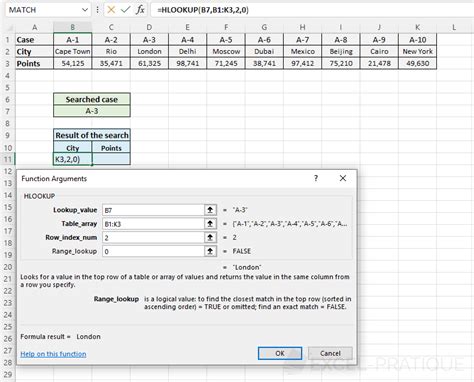Select the searched value cell A-3 in row 7
The height and width of the screenshot is (382, 474).
[x=92, y=111]
